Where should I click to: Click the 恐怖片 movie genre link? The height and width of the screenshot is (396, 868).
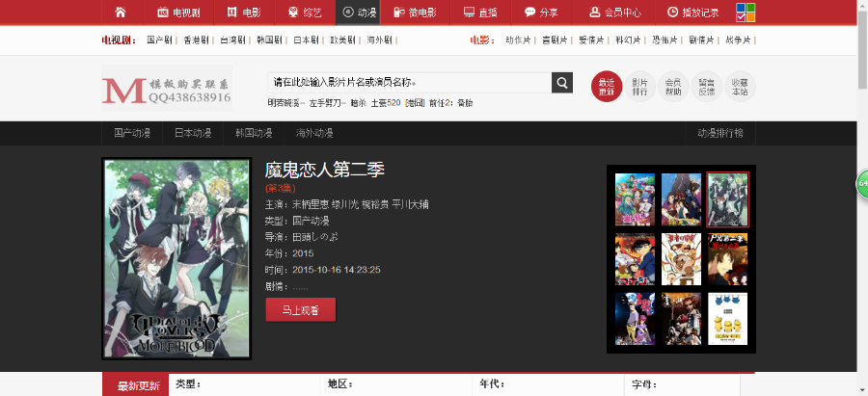click(665, 40)
